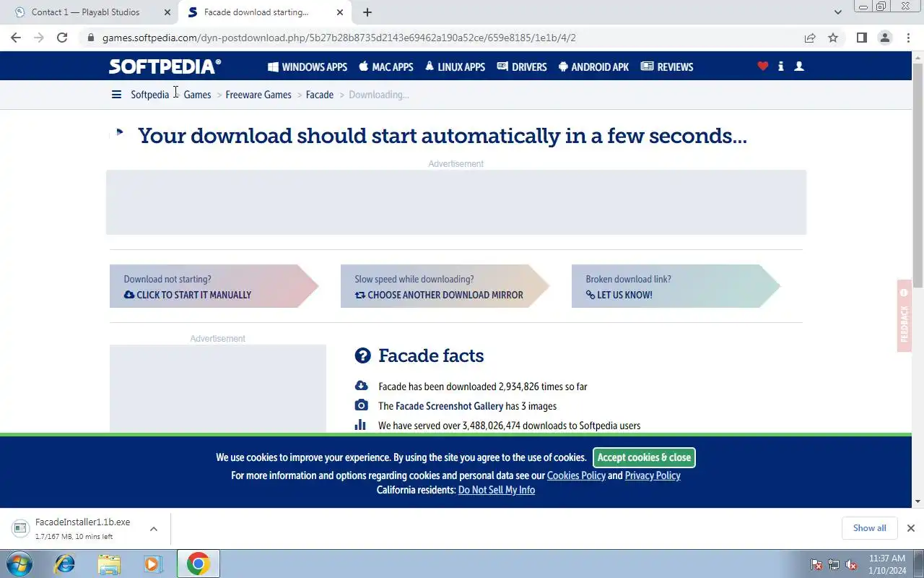Click the Softpedia logo

coord(165,66)
